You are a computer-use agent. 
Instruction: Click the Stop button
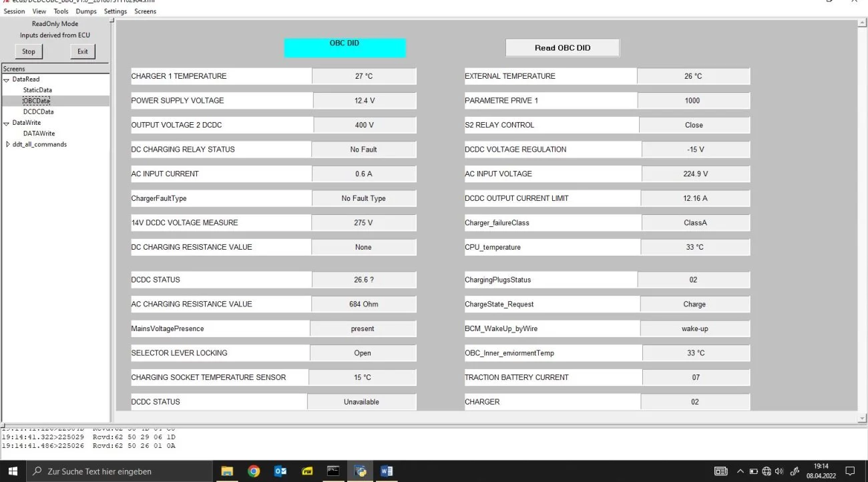coord(29,51)
